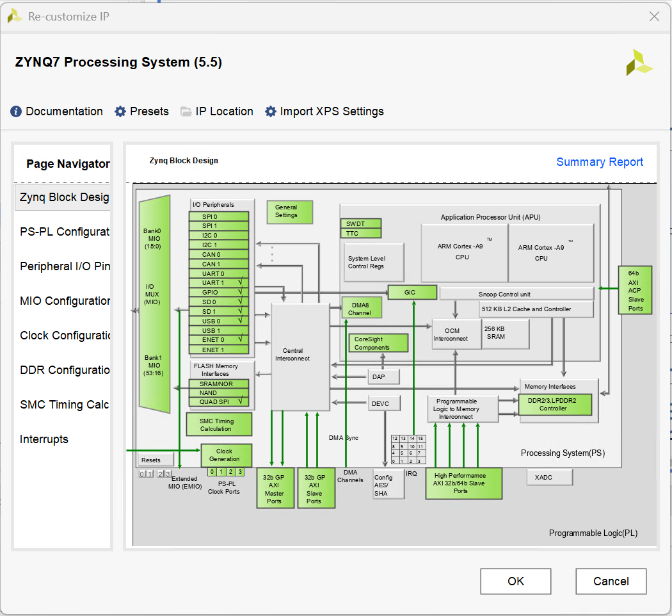Image resolution: width=672 pixels, height=616 pixels.
Task: Select the DMA8 Channel block
Action: click(361, 307)
